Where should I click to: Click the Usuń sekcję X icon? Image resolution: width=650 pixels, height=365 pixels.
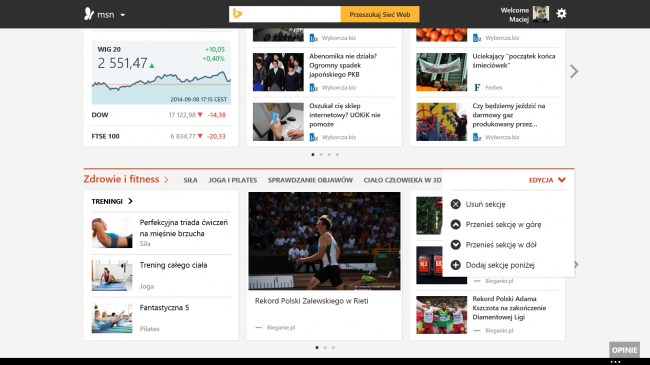(456, 204)
